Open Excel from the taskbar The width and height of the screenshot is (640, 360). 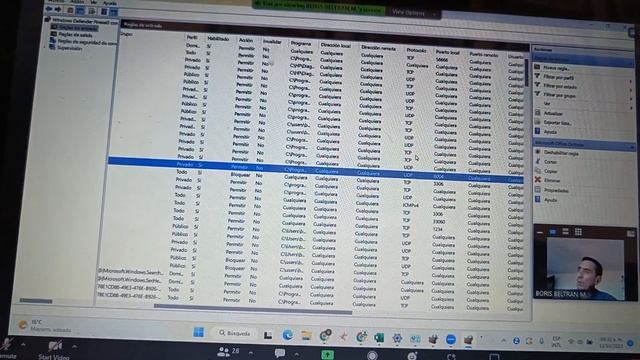pyautogui.click(x=379, y=338)
